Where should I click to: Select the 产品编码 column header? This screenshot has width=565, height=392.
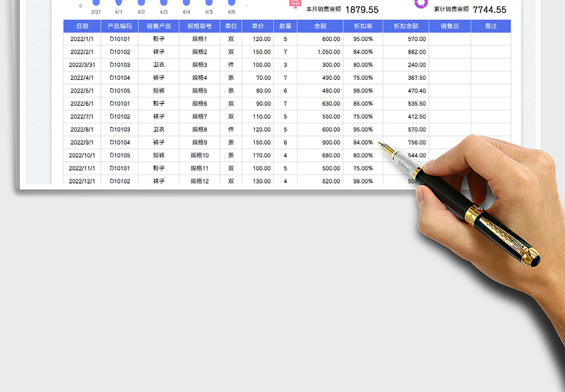120,26
